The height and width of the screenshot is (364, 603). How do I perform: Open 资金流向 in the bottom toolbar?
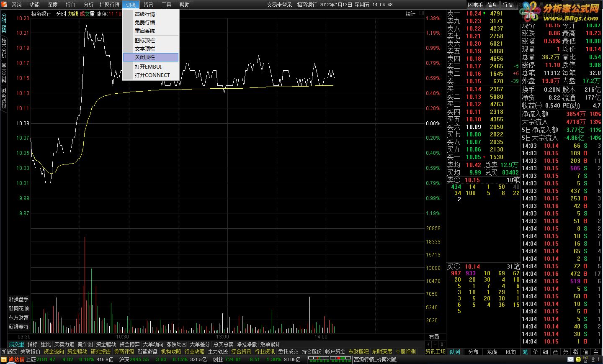[x=54, y=352]
